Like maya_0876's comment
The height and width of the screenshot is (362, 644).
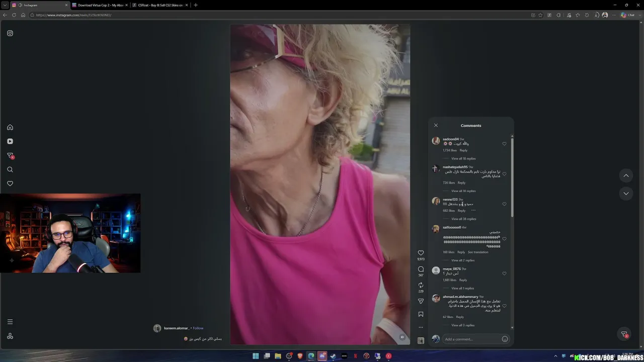tap(504, 274)
